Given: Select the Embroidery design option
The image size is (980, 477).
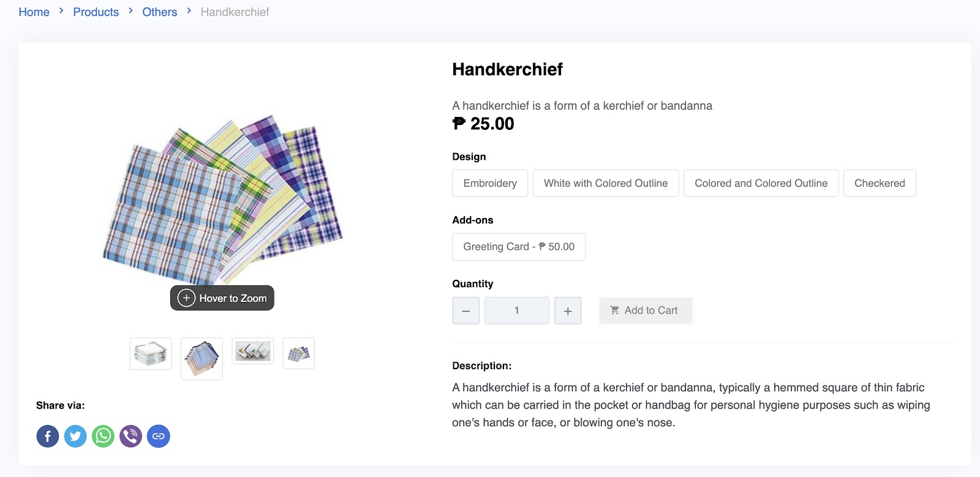Looking at the screenshot, I should coord(490,183).
